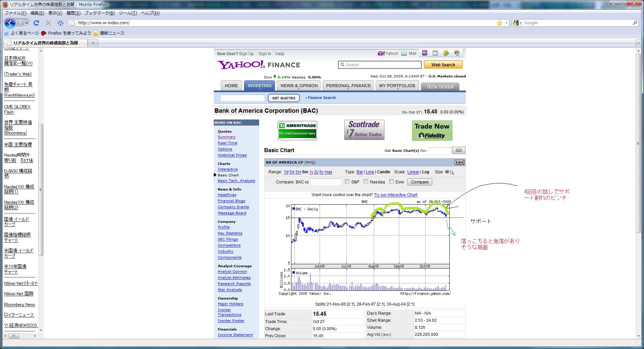
Task: Set chart scale to Linear
Action: [413, 172]
